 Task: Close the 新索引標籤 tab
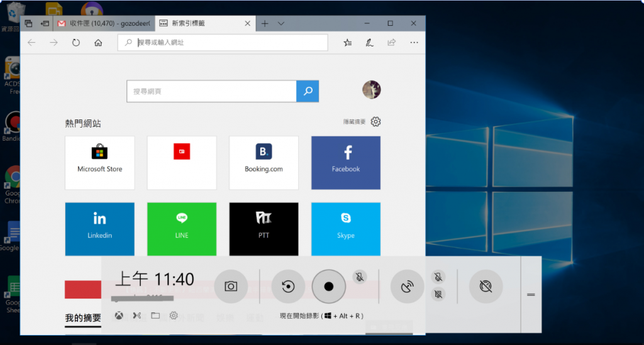tap(248, 23)
